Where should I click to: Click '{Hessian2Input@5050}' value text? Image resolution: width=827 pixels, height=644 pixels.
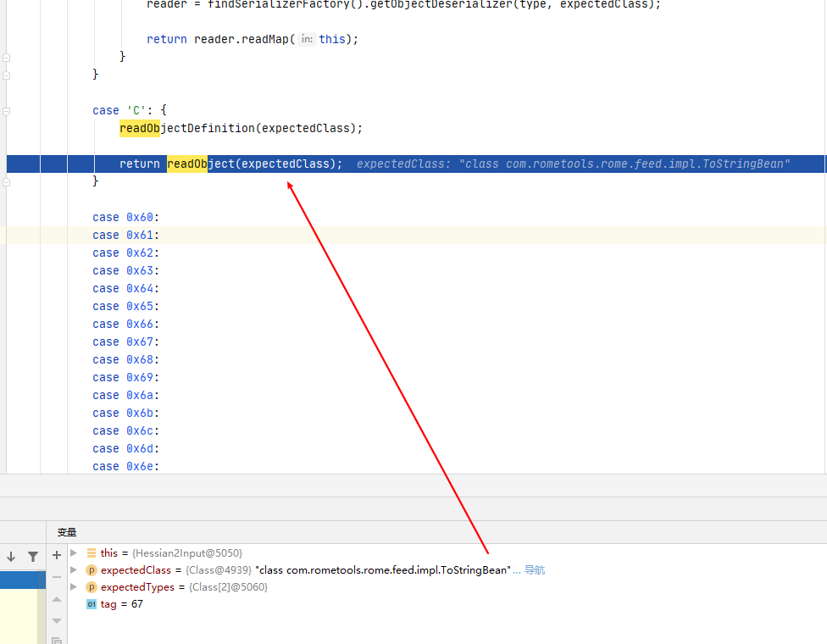point(187,552)
